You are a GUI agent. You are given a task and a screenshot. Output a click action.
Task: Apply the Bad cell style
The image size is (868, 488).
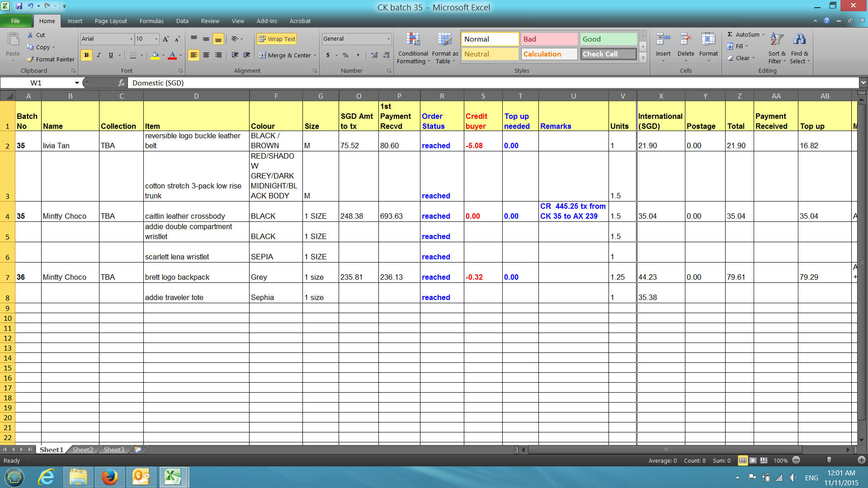[549, 39]
